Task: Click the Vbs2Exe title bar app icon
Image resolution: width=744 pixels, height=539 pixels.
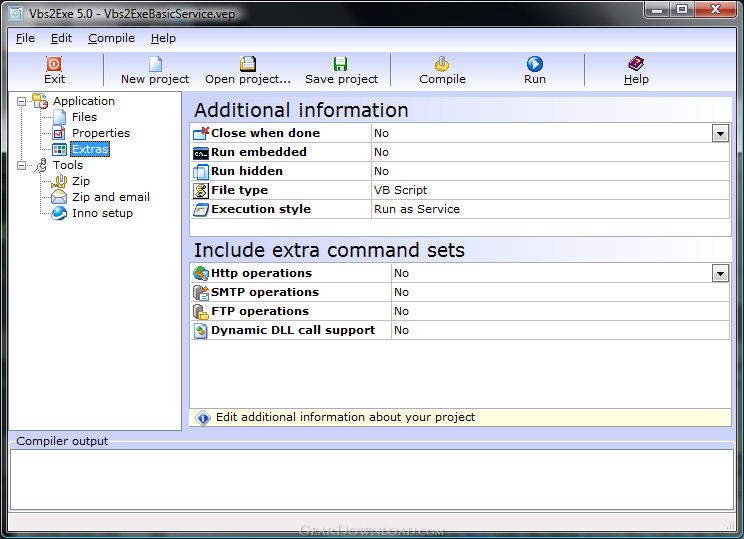Action: (16, 14)
